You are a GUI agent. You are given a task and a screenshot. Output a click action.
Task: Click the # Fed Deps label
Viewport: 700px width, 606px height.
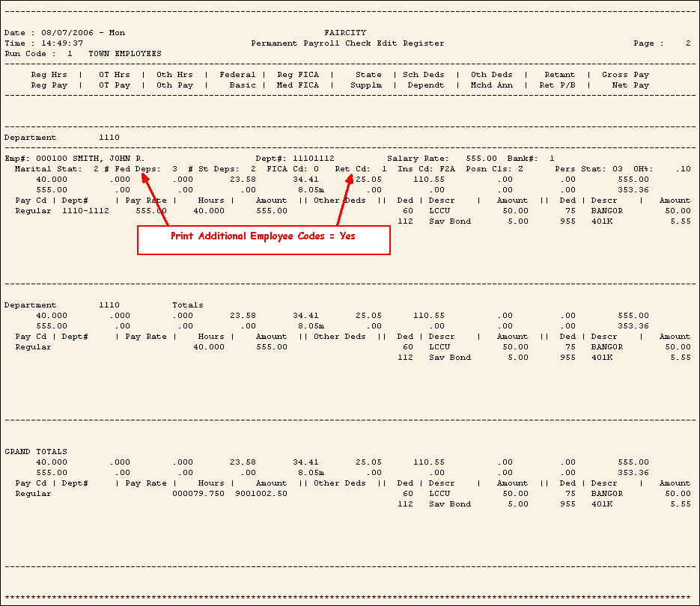(132, 169)
